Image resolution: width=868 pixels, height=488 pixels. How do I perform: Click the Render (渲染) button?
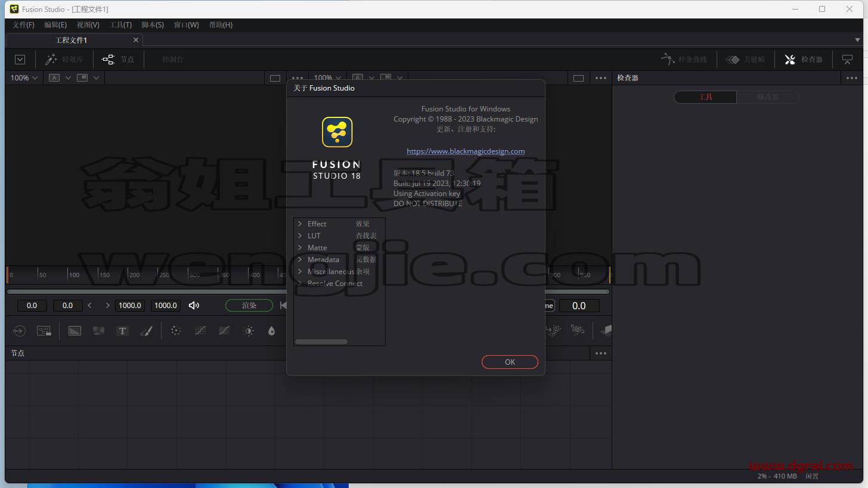point(249,306)
